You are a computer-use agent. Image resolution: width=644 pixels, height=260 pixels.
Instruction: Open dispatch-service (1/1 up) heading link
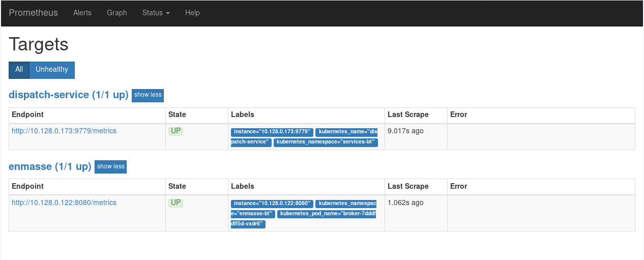[x=69, y=95]
